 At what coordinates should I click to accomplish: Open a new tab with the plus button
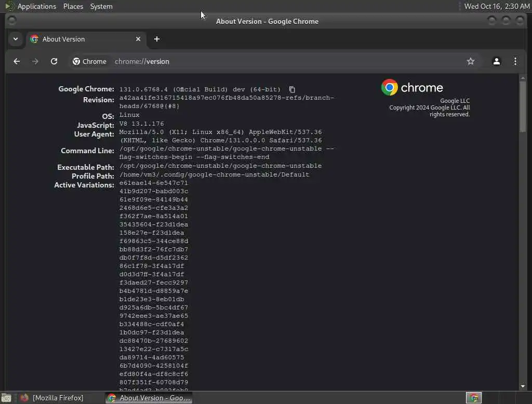point(157,39)
